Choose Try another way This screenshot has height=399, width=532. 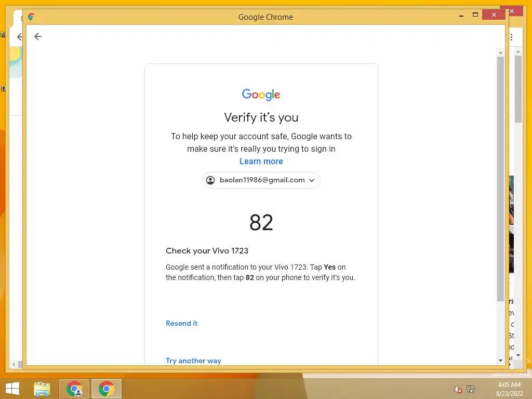pyautogui.click(x=193, y=361)
